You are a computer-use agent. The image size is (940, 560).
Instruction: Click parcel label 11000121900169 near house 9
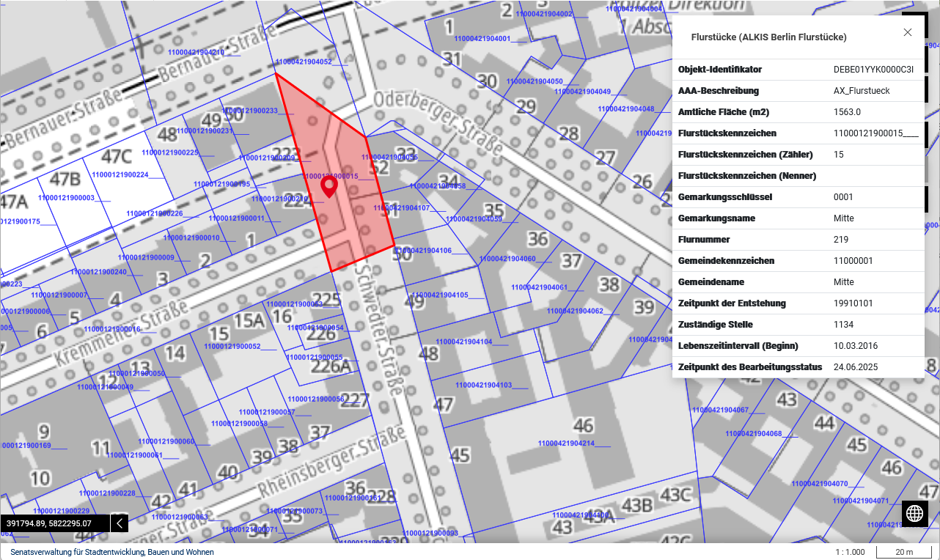tap(26, 446)
